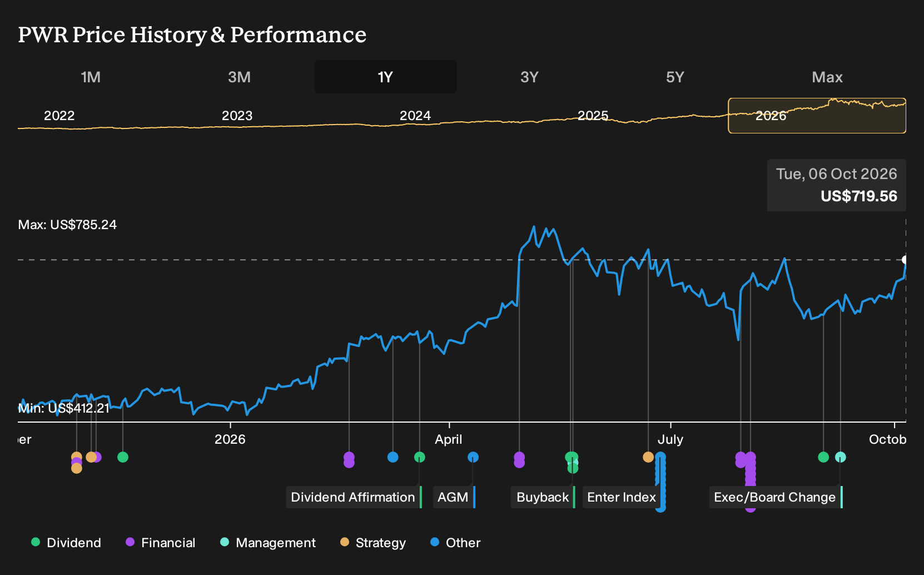Open the Buyback event label
The width and height of the screenshot is (924, 575).
click(543, 497)
